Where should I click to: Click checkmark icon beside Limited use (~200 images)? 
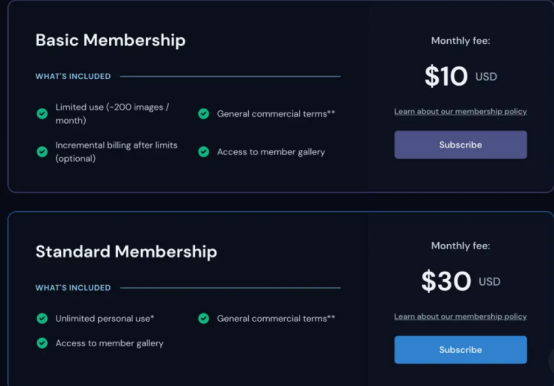pos(42,114)
